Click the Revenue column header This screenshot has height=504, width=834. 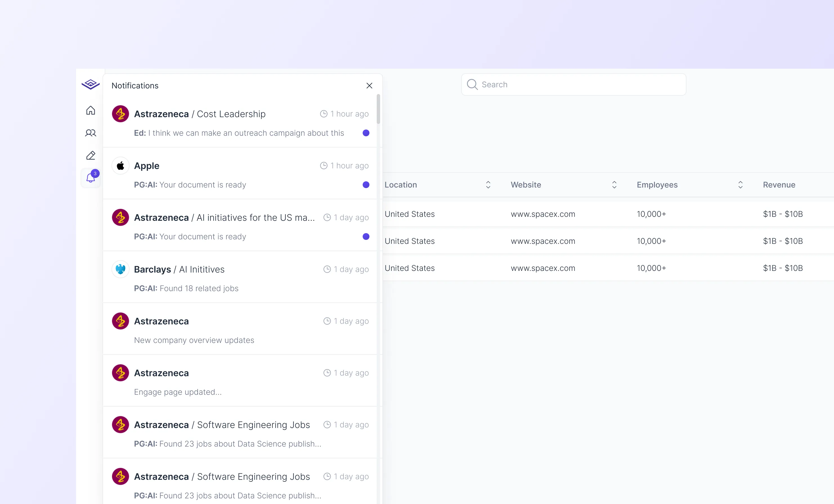coord(779,185)
